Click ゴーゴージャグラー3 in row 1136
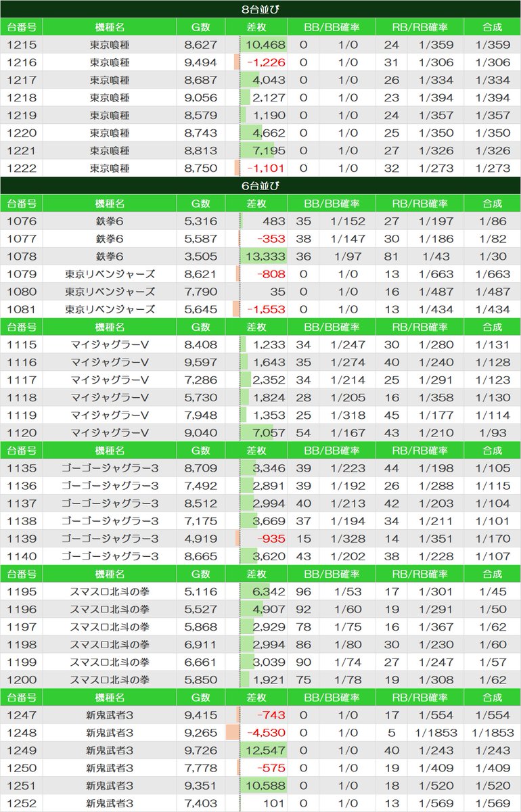Image resolution: width=521 pixels, height=812 pixels. (110, 484)
